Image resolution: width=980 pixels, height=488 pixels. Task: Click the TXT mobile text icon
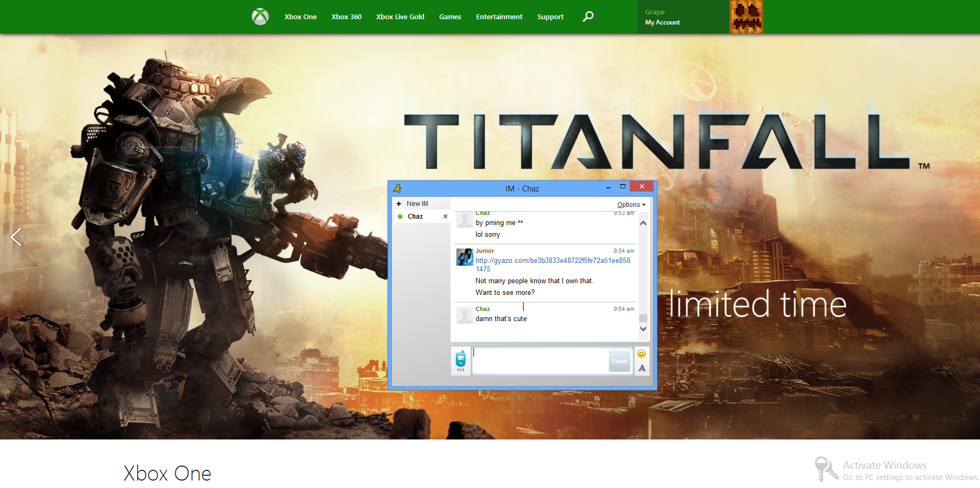[461, 361]
